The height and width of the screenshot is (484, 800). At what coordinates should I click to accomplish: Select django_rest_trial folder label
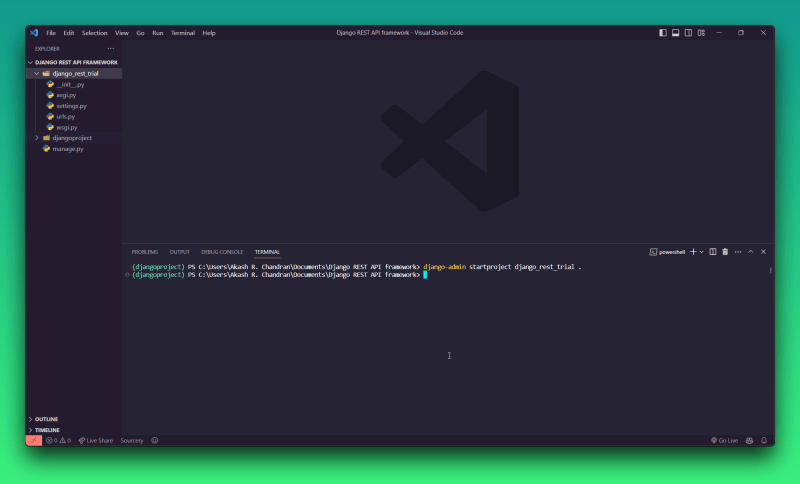[76, 73]
